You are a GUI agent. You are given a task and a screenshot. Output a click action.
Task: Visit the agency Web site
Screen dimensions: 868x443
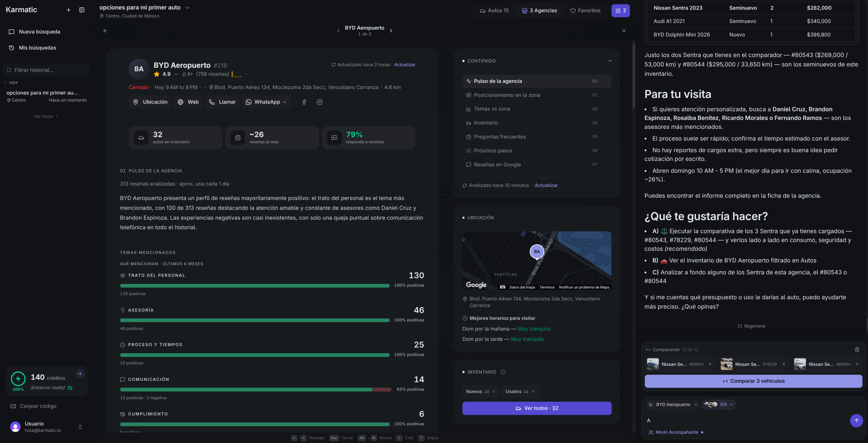click(188, 102)
